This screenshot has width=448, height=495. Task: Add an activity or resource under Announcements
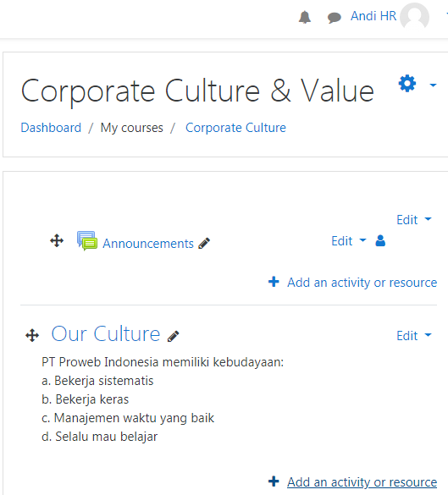coord(352,283)
